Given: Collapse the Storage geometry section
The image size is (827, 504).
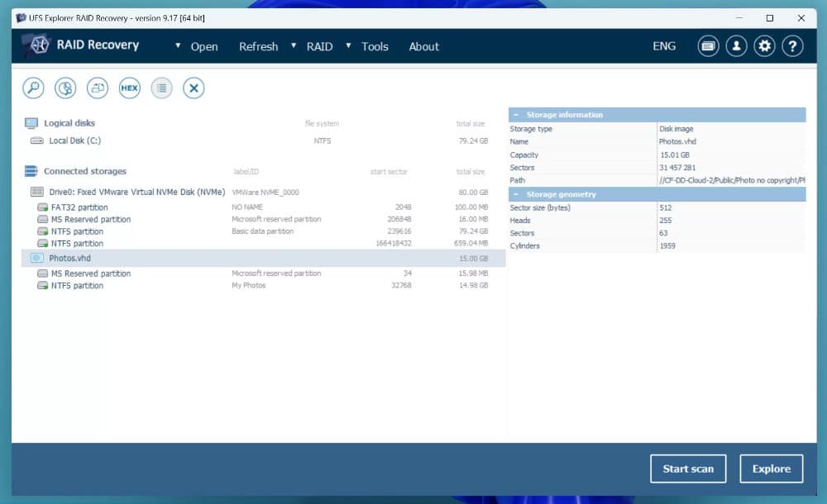Looking at the screenshot, I should (516, 194).
